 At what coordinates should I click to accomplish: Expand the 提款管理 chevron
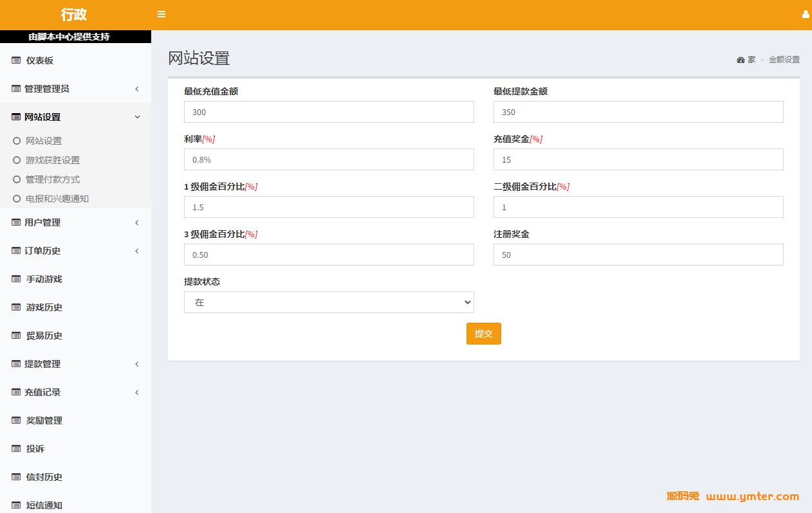tap(137, 364)
